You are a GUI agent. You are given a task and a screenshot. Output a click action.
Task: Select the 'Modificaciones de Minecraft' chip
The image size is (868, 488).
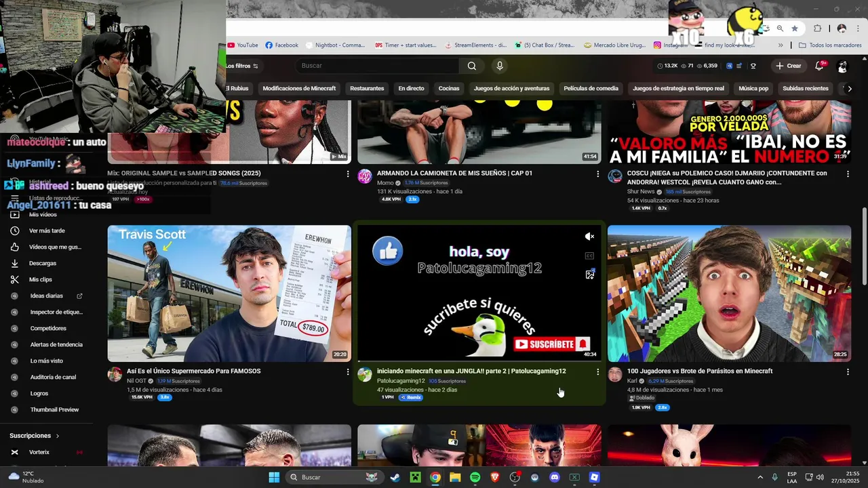pos(299,88)
